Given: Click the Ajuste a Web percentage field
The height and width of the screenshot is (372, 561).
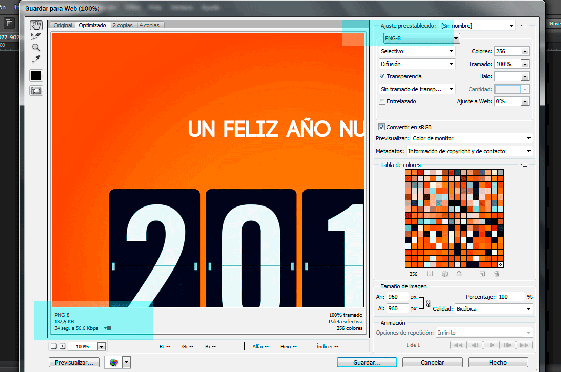Looking at the screenshot, I should (x=508, y=102).
